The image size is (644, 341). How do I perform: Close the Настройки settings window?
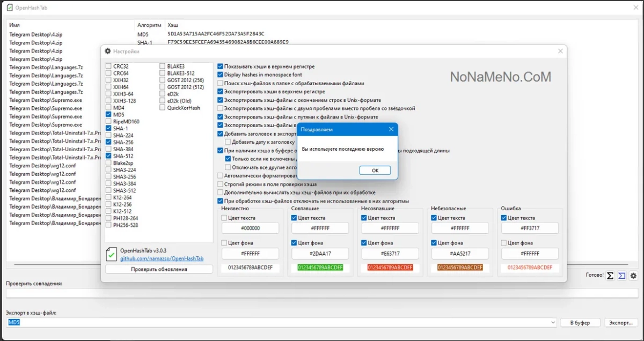pyautogui.click(x=560, y=51)
